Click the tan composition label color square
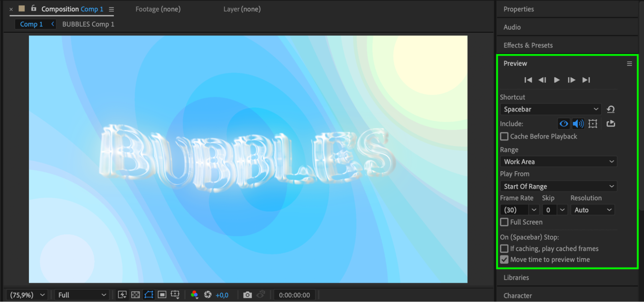Viewport: 644px width, 302px height. pyautogui.click(x=22, y=8)
